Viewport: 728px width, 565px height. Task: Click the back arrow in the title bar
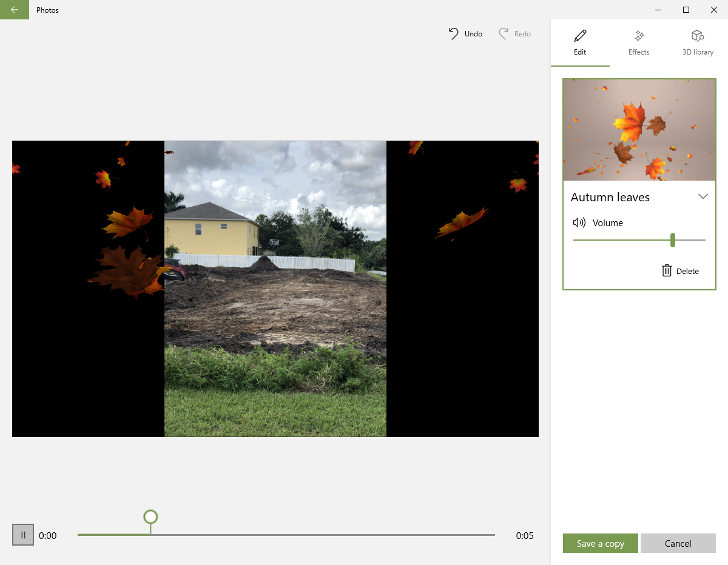(x=15, y=10)
